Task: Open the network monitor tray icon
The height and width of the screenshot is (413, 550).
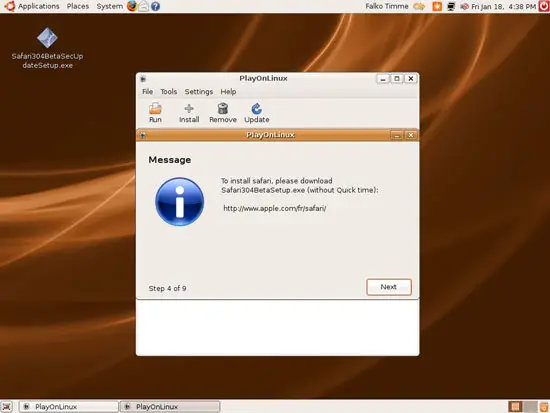Action: pyautogui.click(x=451, y=6)
